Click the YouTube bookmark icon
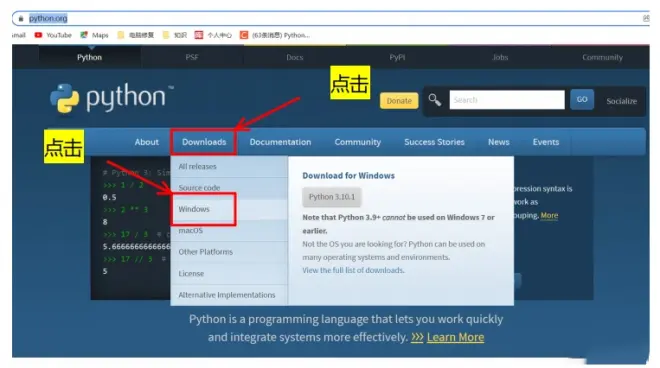 click(x=38, y=35)
